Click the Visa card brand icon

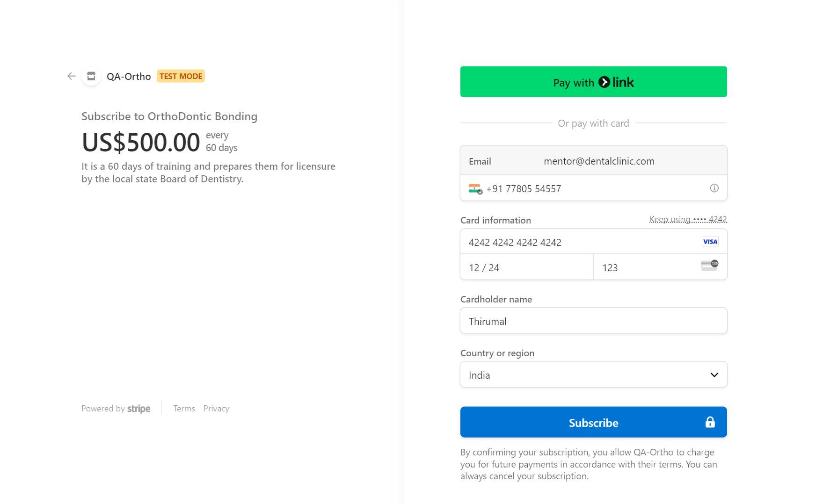[x=710, y=242]
